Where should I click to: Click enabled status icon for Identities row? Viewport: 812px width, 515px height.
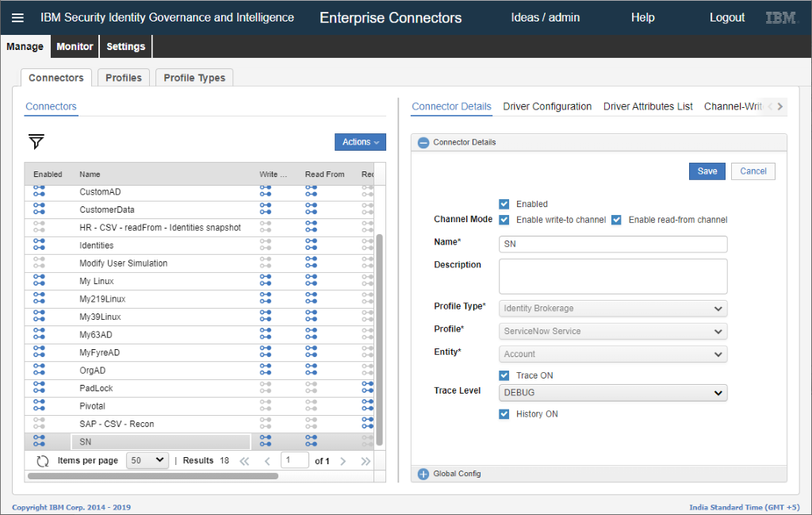click(40, 245)
